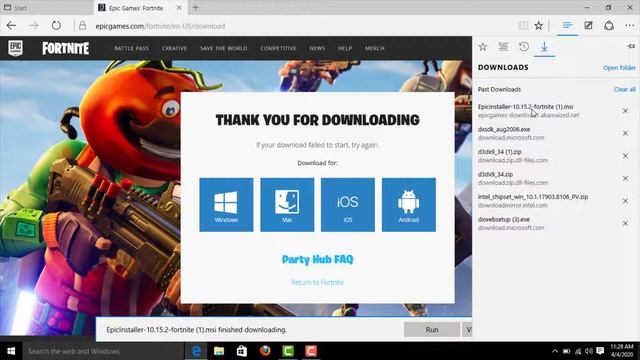
Task: Open File Explorer from the taskbar
Action: pyautogui.click(x=219, y=351)
